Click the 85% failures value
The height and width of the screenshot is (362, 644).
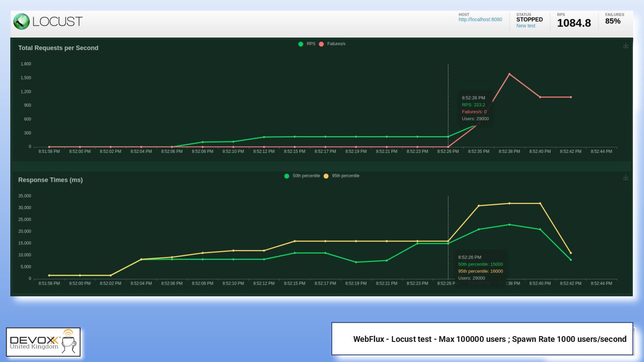[x=613, y=21]
